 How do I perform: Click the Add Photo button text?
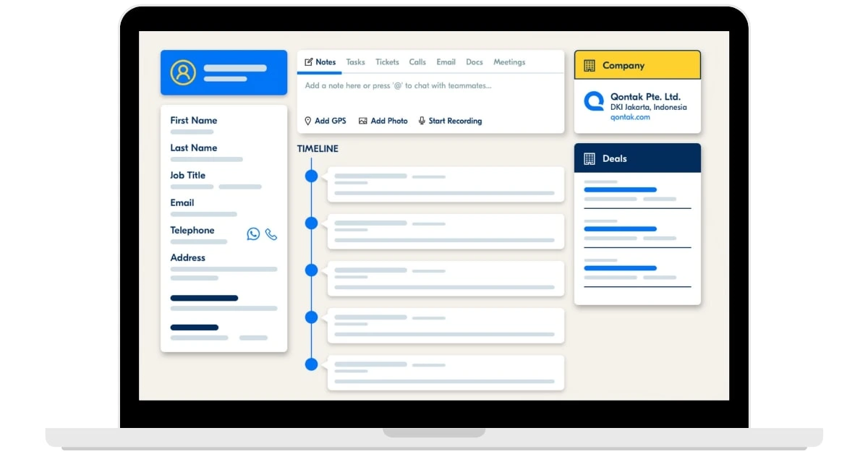point(389,121)
